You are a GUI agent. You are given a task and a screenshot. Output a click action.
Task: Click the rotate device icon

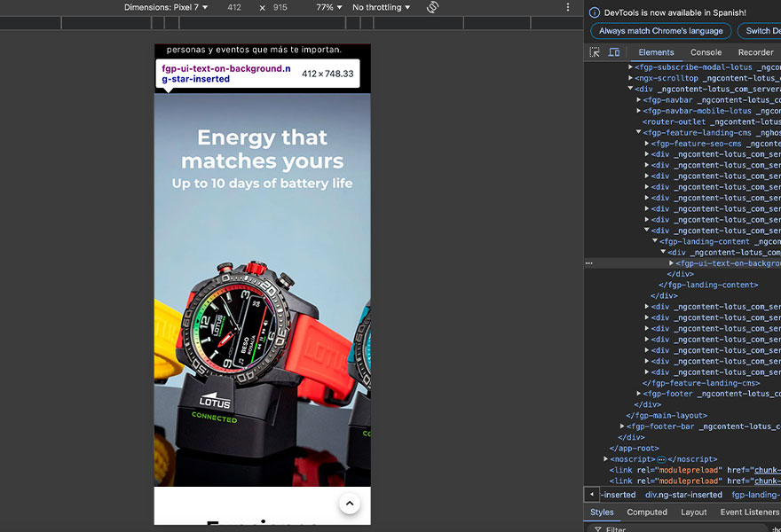pyautogui.click(x=432, y=7)
